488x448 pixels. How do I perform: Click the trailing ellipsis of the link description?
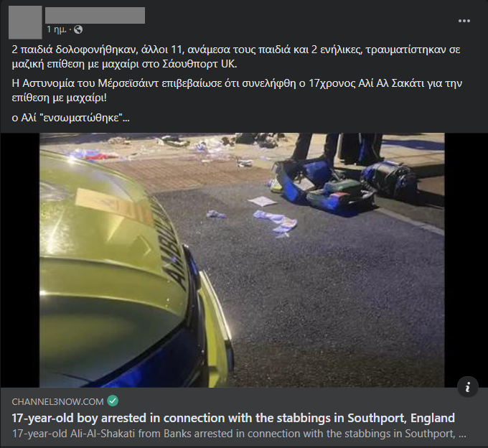(x=462, y=434)
